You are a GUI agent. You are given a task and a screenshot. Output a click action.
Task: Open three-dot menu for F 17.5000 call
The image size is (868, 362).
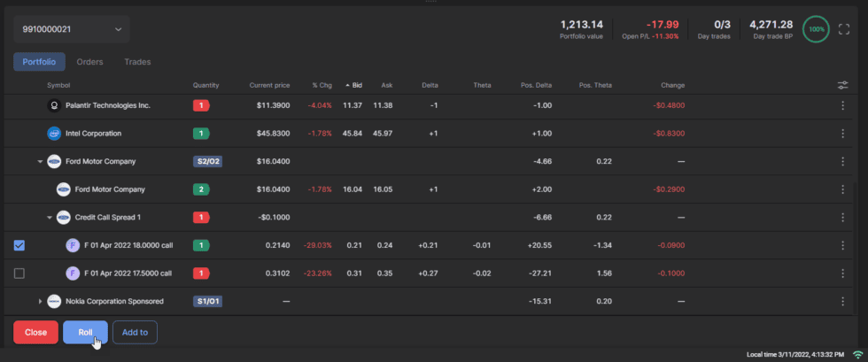click(842, 273)
